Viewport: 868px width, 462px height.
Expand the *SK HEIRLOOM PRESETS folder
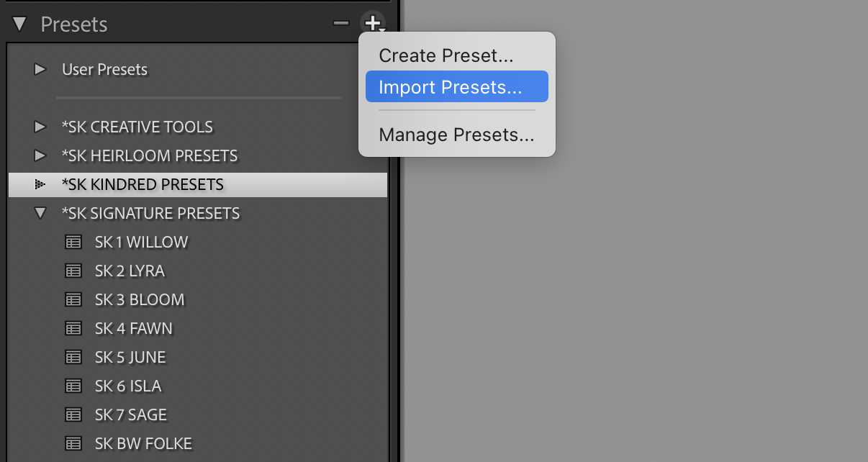pyautogui.click(x=40, y=156)
